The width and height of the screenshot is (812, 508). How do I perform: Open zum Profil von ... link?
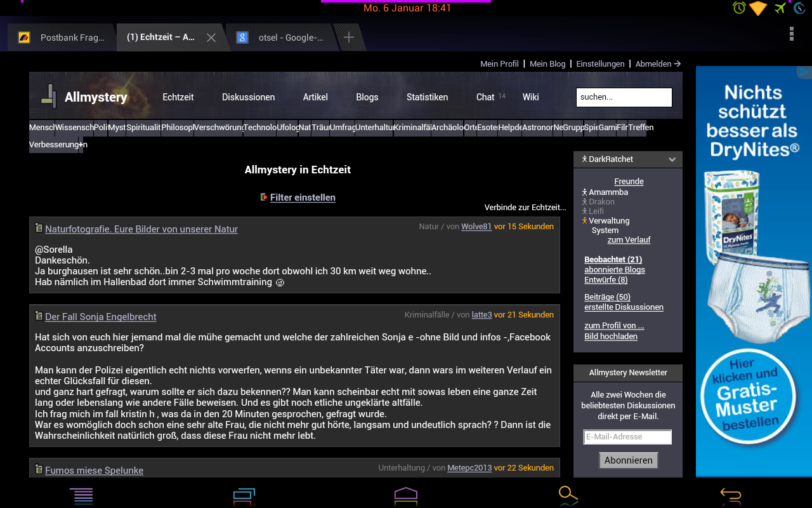click(614, 326)
